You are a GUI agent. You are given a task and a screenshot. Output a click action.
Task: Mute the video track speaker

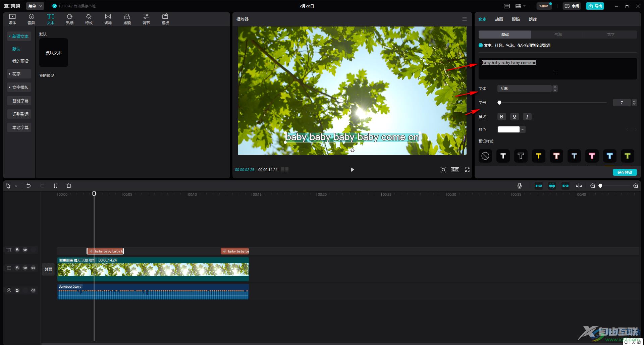33,268
